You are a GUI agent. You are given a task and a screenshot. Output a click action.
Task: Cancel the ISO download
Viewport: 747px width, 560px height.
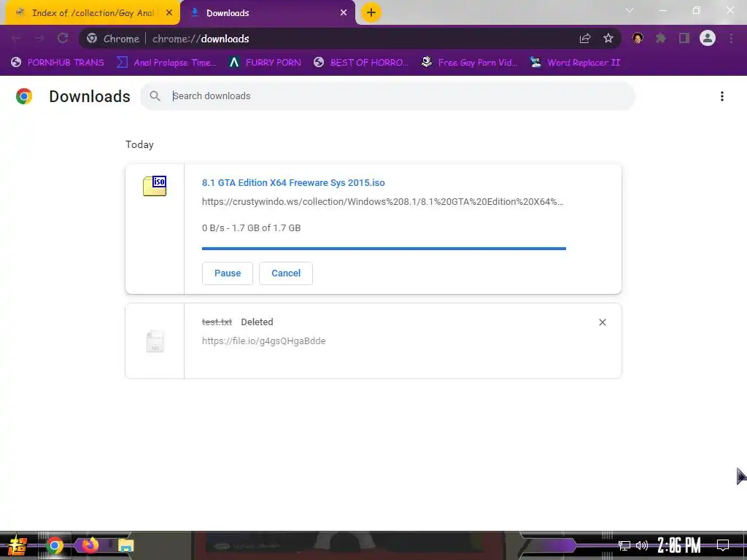point(286,273)
